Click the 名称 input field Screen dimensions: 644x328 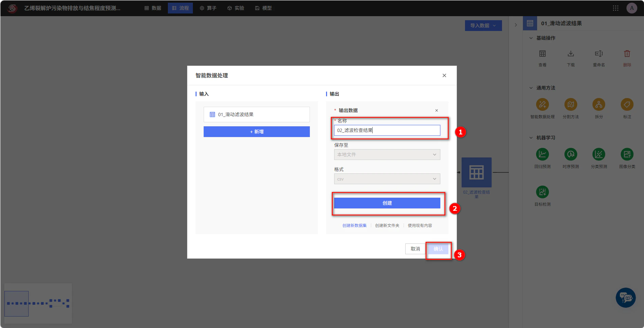pyautogui.click(x=387, y=130)
